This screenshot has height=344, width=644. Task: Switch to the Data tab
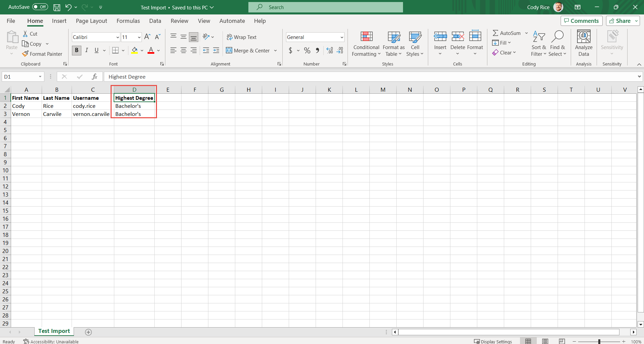155,21
